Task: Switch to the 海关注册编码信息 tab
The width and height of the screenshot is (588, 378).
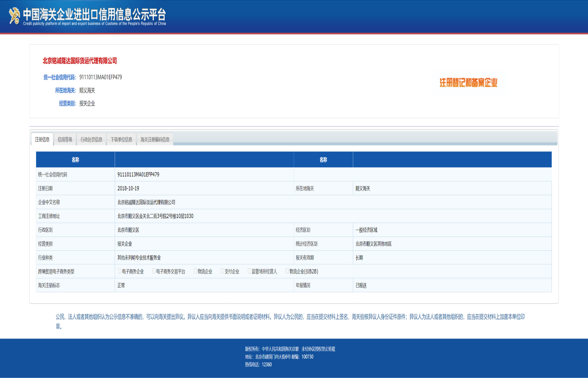Action: 155,139
